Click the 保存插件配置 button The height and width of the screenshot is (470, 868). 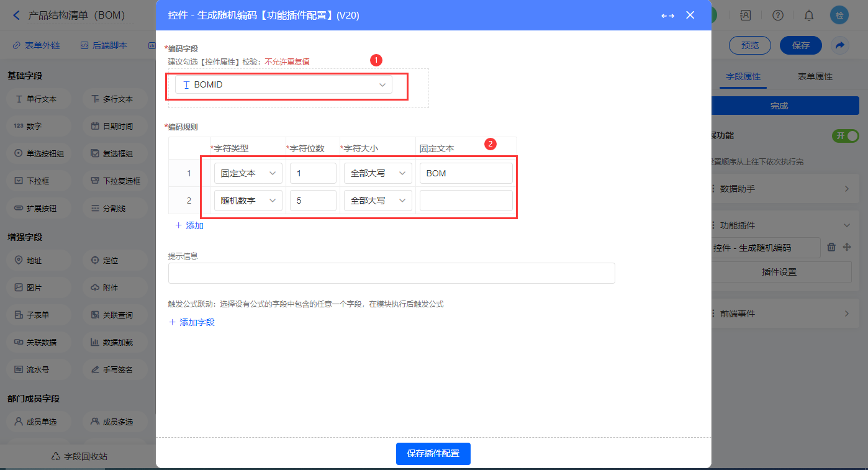[433, 454]
